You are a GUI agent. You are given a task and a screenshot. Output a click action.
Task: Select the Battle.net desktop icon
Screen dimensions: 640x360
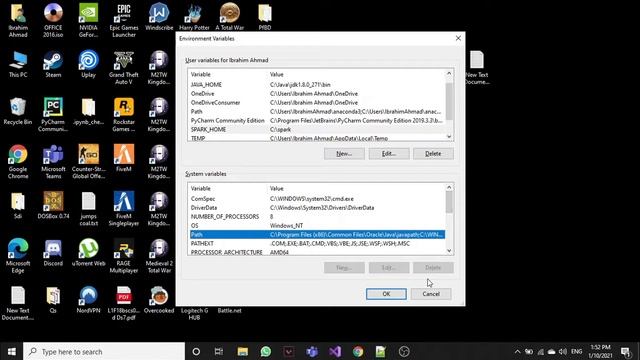(x=229, y=311)
